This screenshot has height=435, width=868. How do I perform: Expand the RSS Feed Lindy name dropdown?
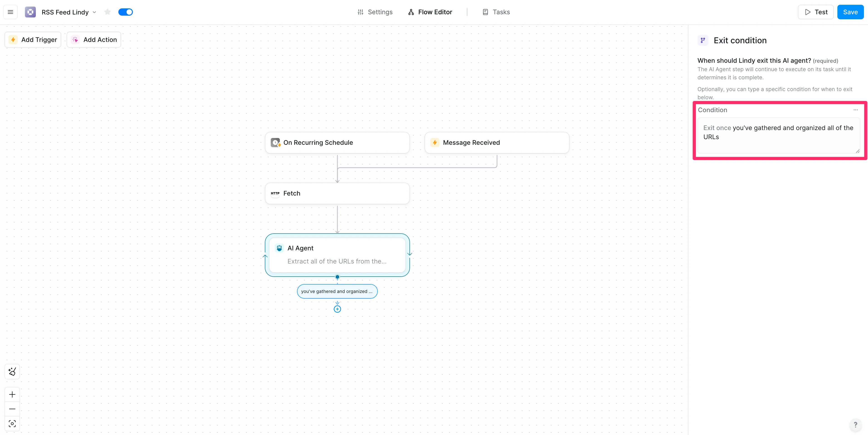pos(94,12)
